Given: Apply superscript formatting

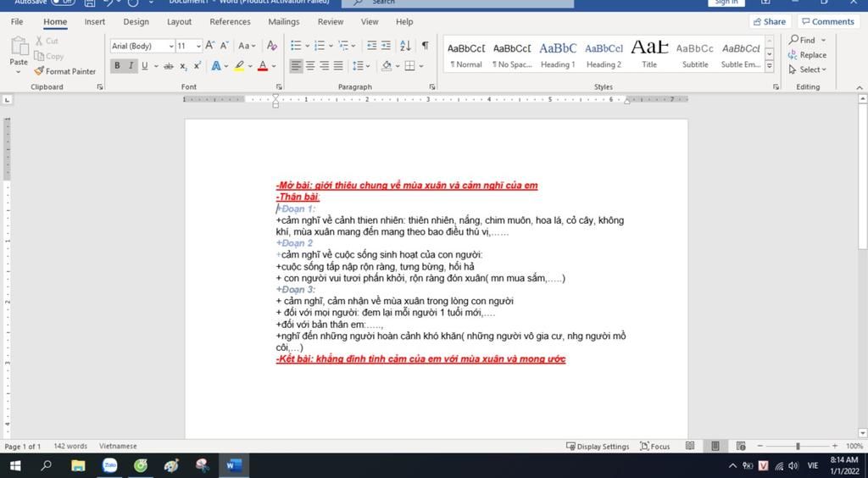Looking at the screenshot, I should [197, 66].
